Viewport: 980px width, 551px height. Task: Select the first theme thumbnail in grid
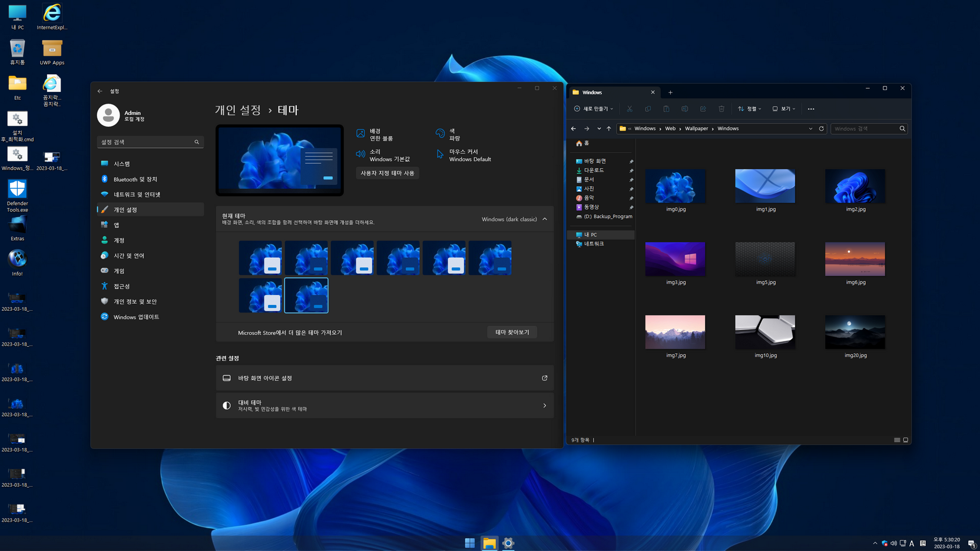(260, 258)
